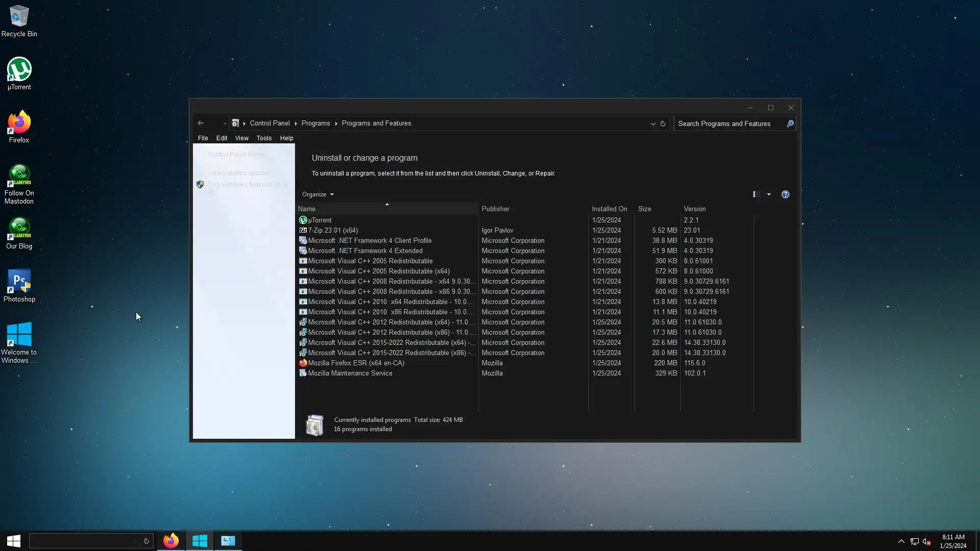Open the help question mark icon
Viewport: 980px width, 551px height.
click(786, 194)
